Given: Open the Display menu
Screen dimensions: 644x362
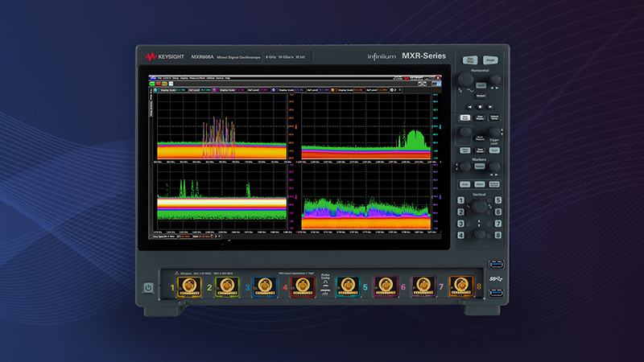Looking at the screenshot, I should point(184,78).
